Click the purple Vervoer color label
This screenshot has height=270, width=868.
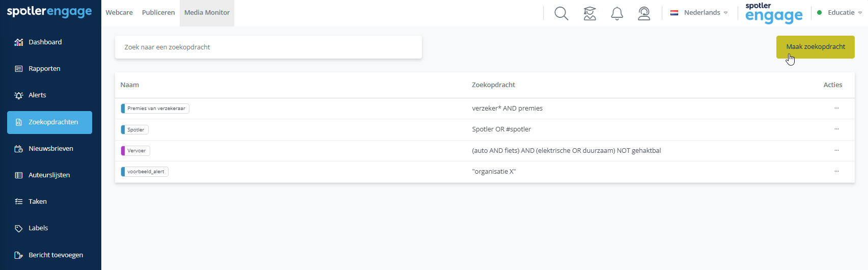click(123, 151)
